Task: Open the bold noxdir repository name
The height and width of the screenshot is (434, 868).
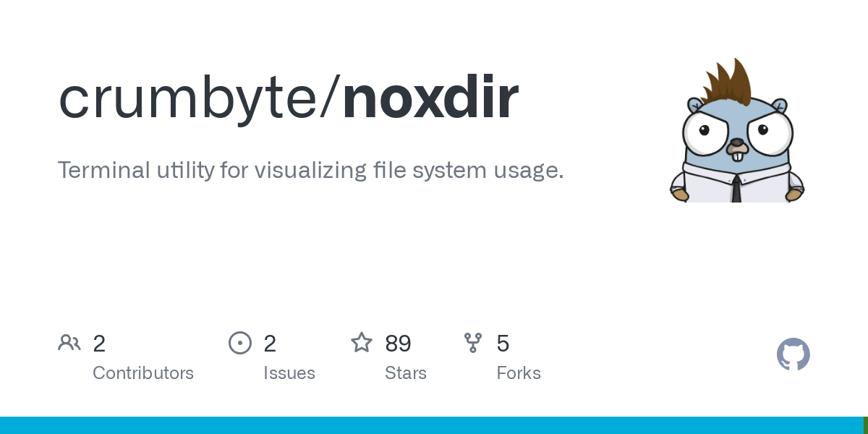Action: coord(430,98)
